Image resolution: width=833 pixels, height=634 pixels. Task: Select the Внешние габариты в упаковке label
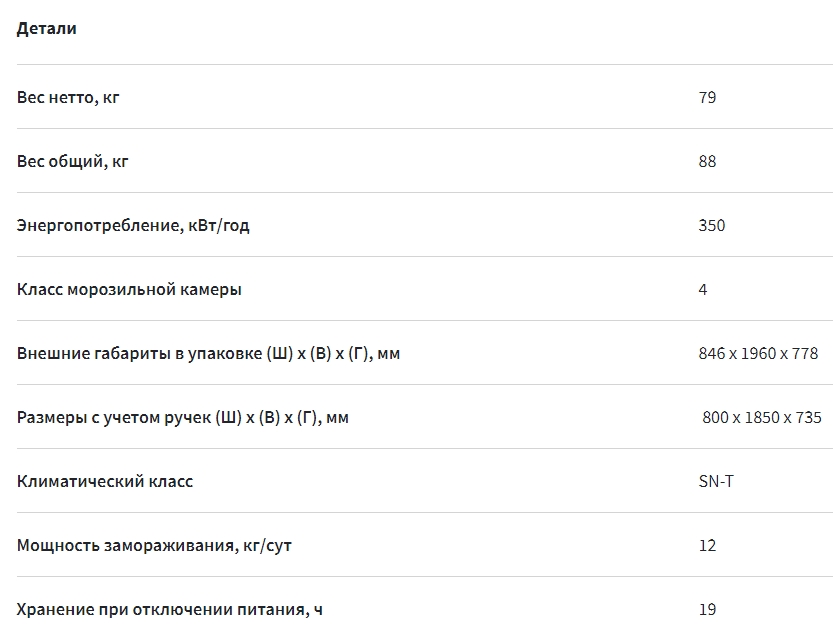tap(208, 353)
